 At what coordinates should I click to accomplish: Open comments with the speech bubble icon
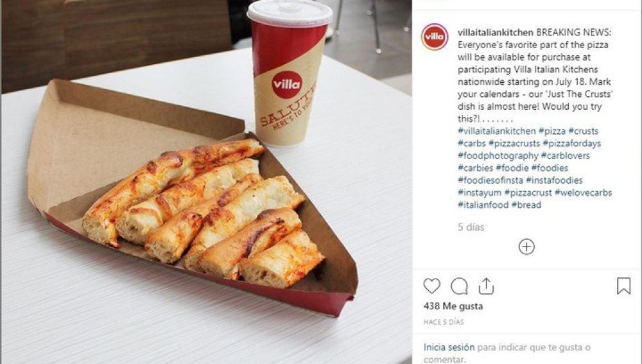tap(459, 286)
